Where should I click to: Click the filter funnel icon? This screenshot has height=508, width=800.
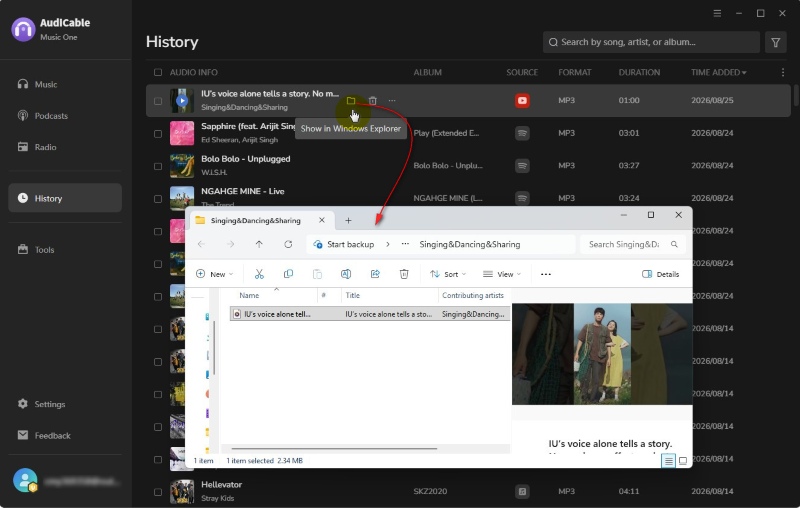pyautogui.click(x=776, y=42)
